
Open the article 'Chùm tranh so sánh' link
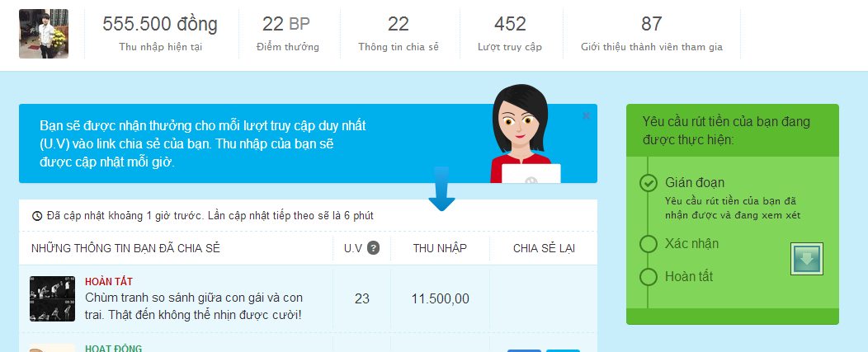(x=194, y=305)
